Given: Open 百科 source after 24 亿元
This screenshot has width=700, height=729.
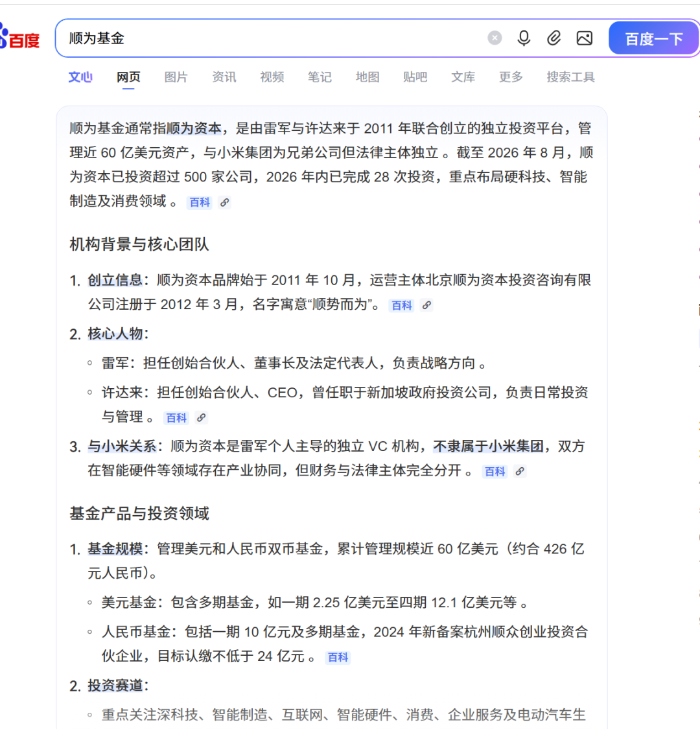Looking at the screenshot, I should click(x=338, y=658).
